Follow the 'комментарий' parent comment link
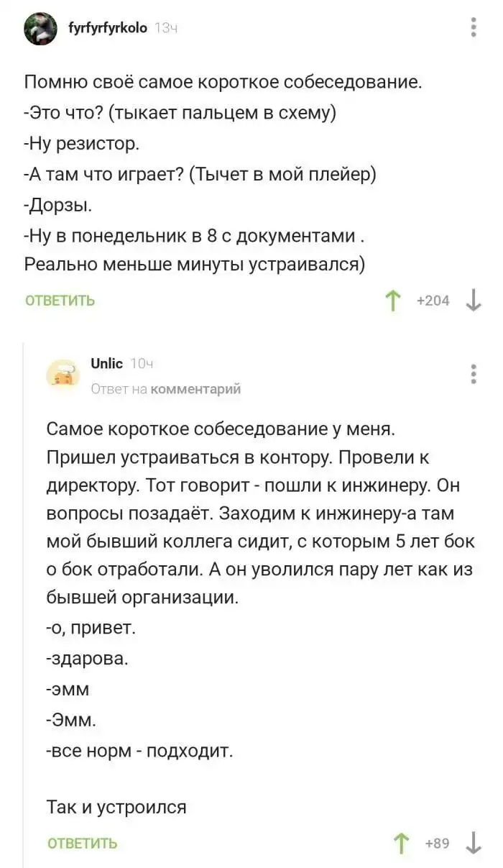503x868 pixels. pos(204,389)
